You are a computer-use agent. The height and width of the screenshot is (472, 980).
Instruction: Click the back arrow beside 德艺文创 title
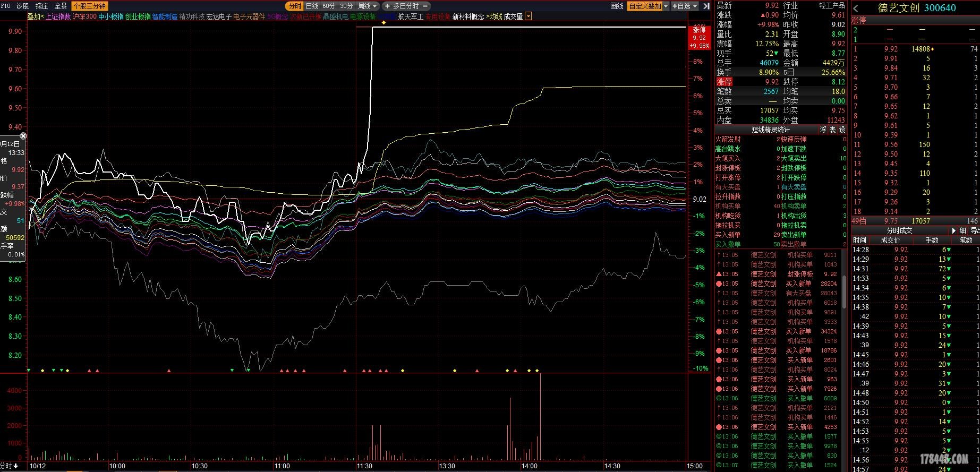coord(856,8)
